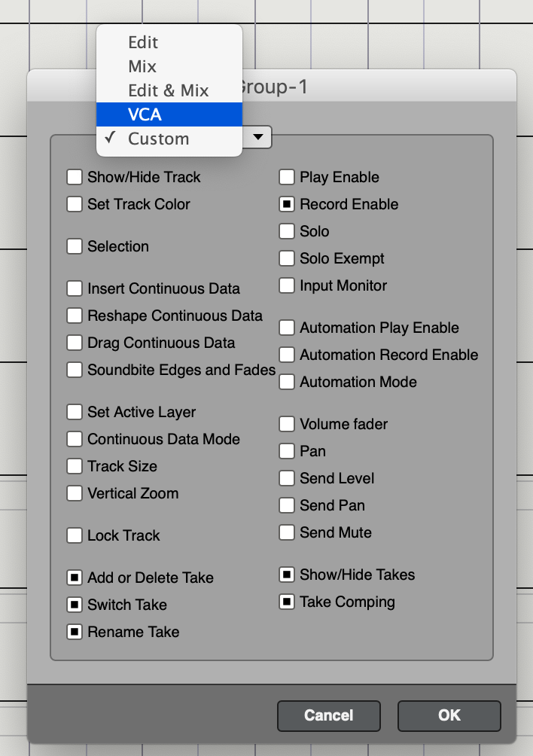This screenshot has height=756, width=533.
Task: Toggle the Switch Take checkbox
Action: tap(75, 605)
